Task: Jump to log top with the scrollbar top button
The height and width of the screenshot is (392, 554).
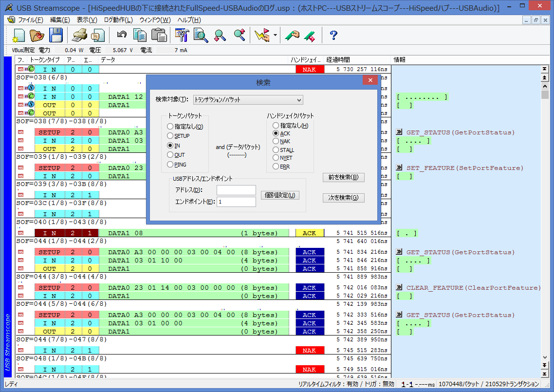Action: click(x=544, y=69)
